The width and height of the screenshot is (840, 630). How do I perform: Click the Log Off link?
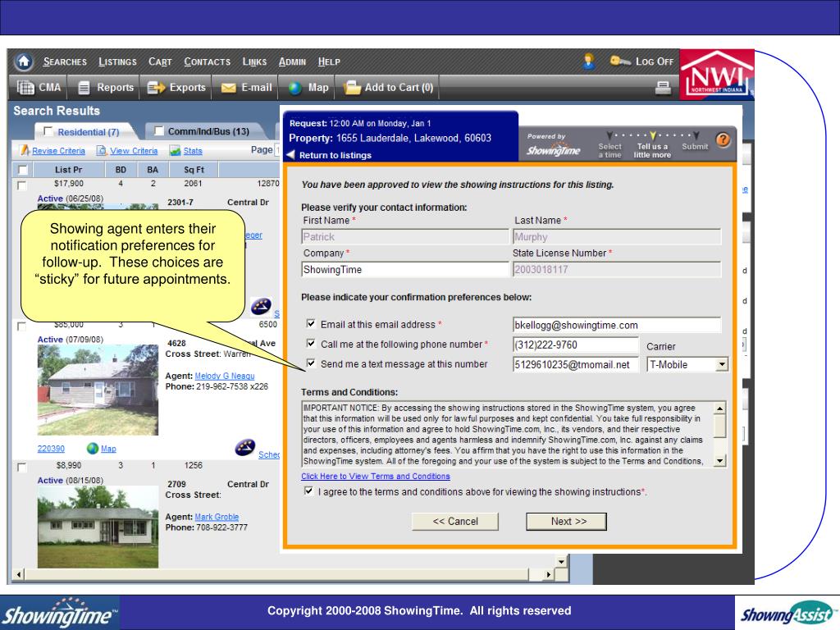click(x=654, y=62)
